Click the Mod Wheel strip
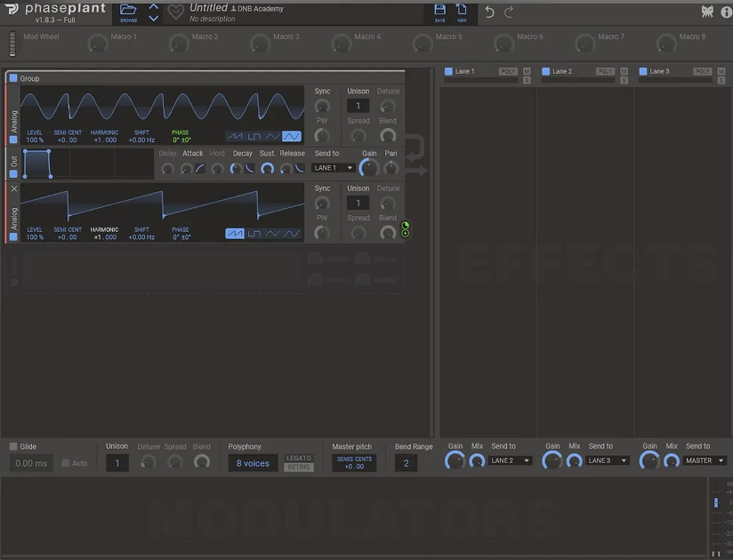 (13, 44)
